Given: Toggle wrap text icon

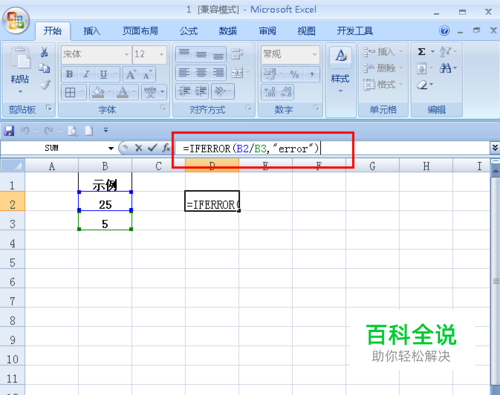Looking at the screenshot, I should [x=237, y=54].
